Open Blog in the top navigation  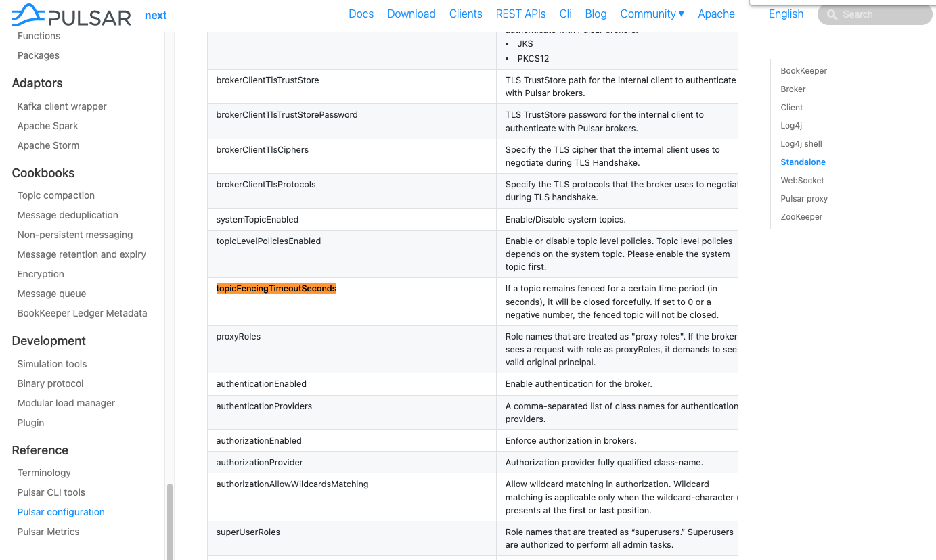point(596,14)
